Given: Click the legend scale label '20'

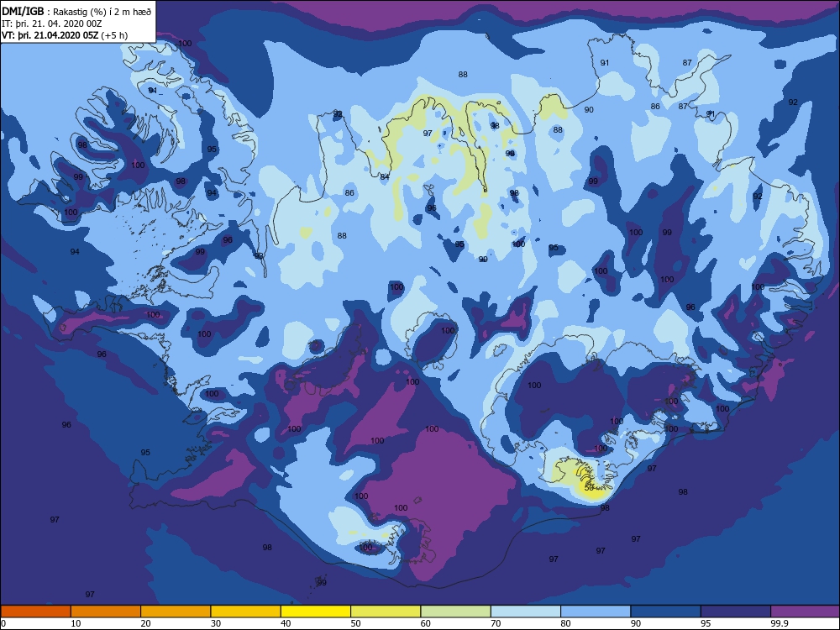Looking at the screenshot, I should (146, 623).
